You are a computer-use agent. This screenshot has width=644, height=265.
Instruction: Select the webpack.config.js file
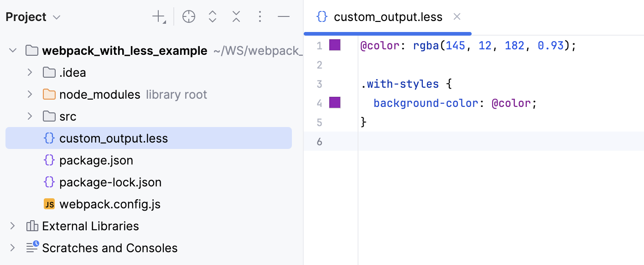[x=109, y=204]
